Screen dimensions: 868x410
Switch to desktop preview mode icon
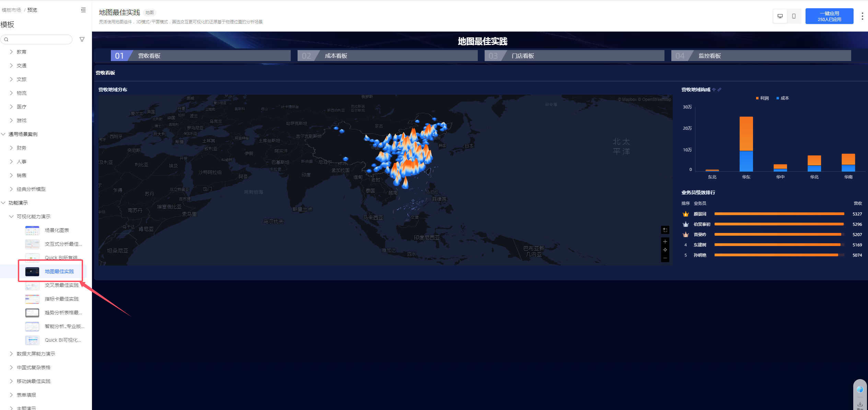780,16
